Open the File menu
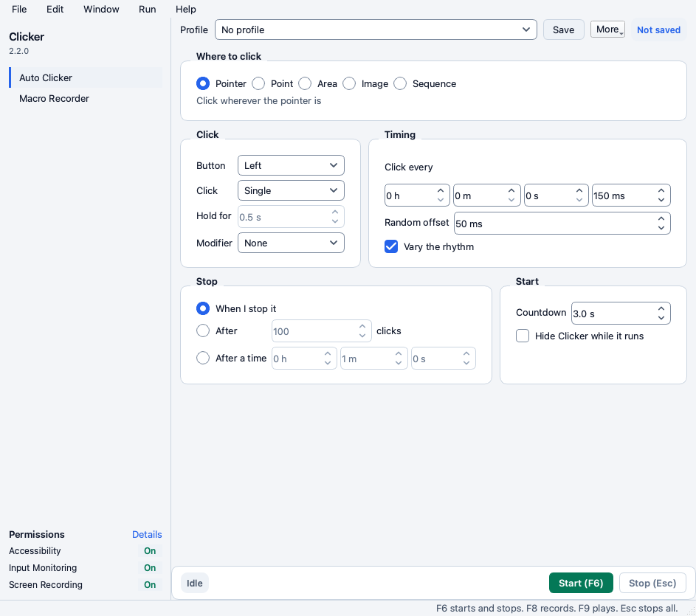 (19, 9)
